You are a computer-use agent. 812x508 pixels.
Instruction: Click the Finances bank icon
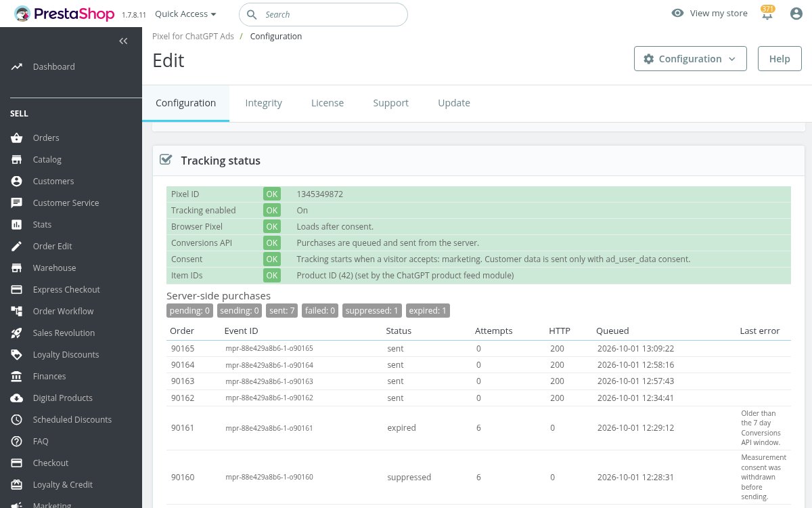(17, 377)
